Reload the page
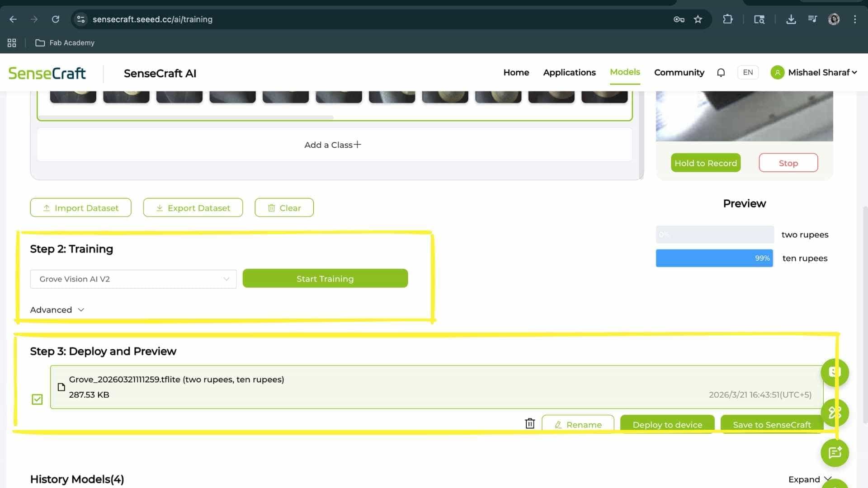Screen dimensions: 868x488 56,19
